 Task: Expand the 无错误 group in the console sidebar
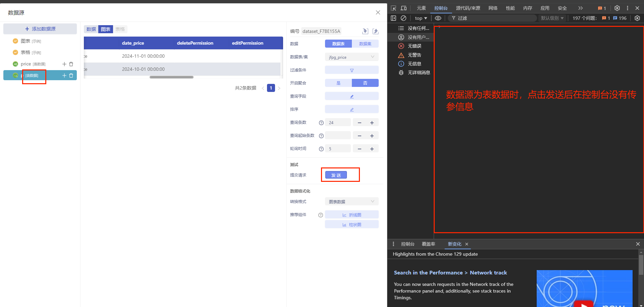pyautogui.click(x=410, y=46)
